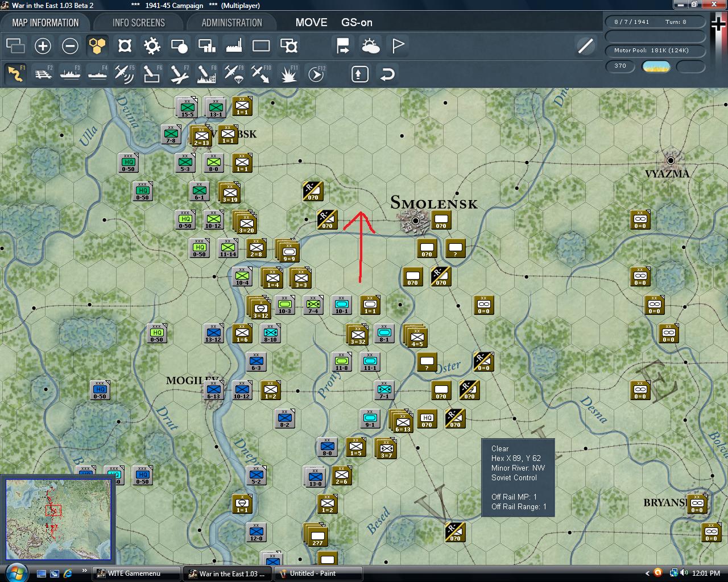Toggle the factory locations icon

pyautogui.click(x=234, y=46)
